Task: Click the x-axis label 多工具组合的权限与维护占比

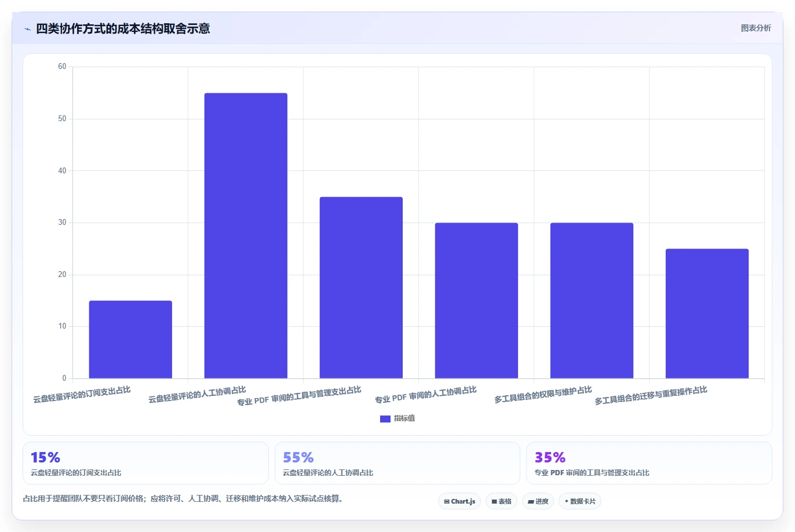Action: point(543,395)
